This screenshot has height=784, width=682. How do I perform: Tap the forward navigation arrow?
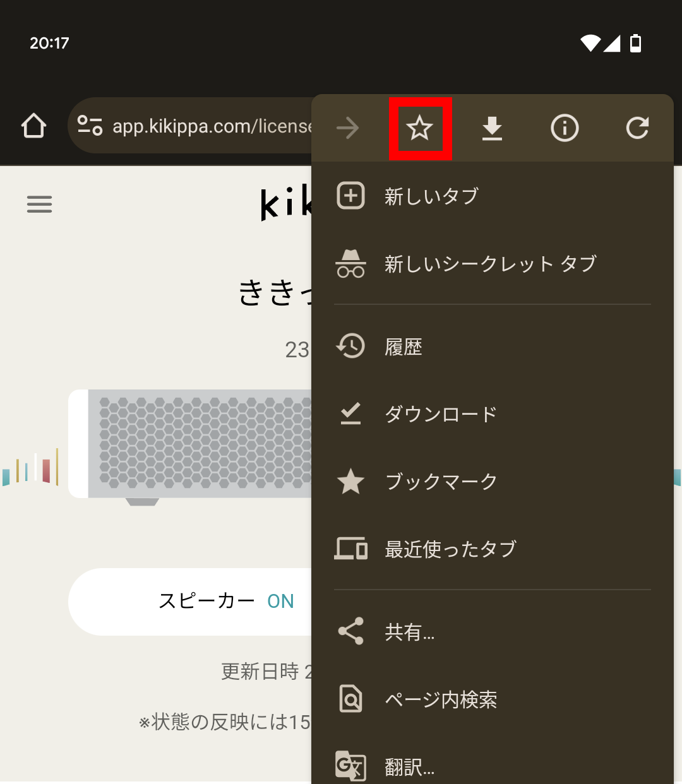point(348,128)
